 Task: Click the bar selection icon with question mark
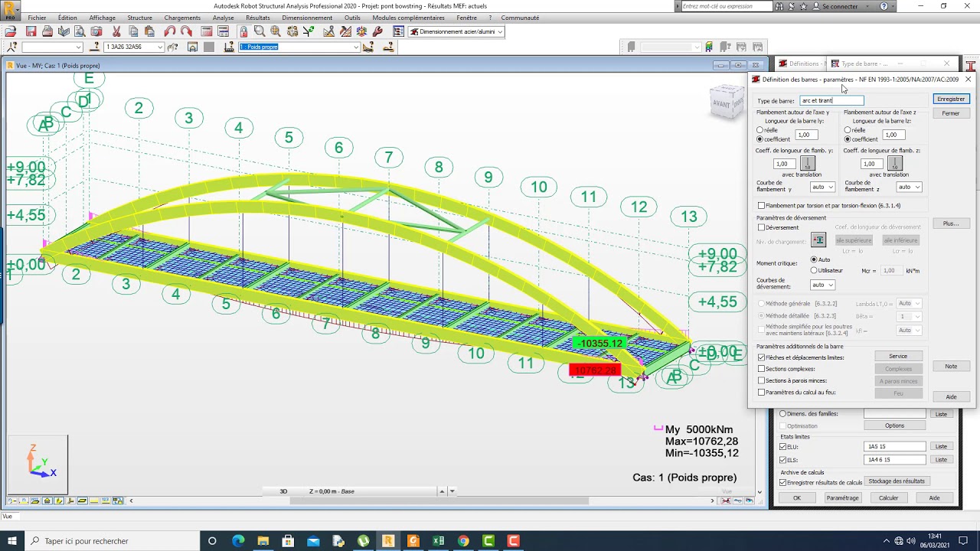(95, 47)
